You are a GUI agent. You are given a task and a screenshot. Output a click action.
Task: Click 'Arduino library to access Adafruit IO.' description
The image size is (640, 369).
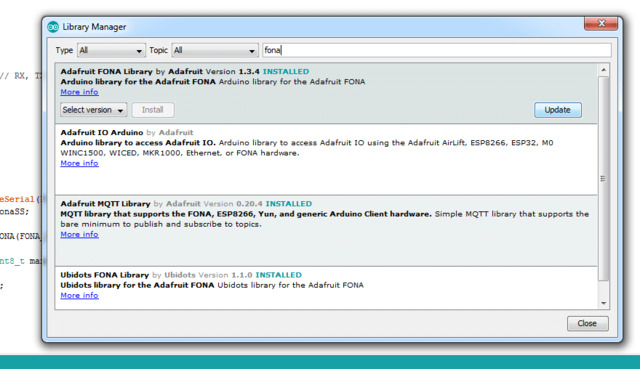[138, 143]
